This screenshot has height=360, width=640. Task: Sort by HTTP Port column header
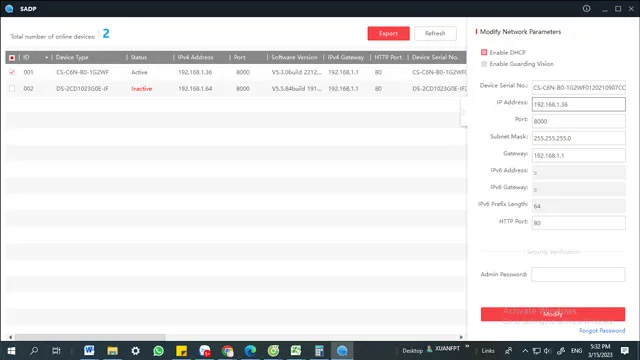(x=388, y=58)
